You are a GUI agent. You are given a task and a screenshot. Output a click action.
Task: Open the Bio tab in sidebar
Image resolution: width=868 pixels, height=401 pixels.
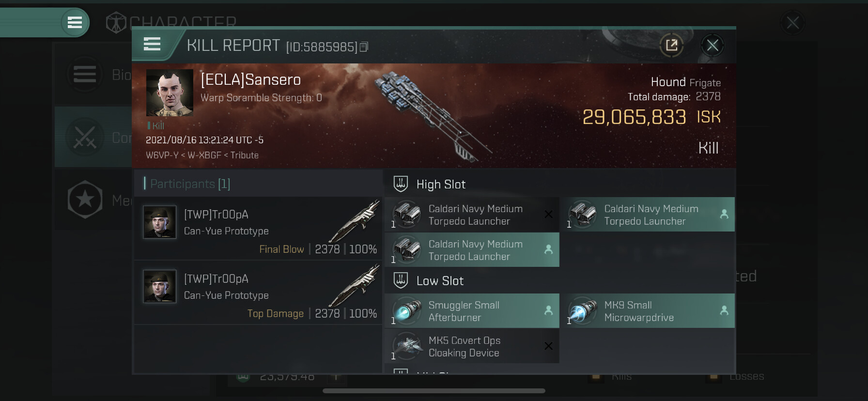[93, 75]
